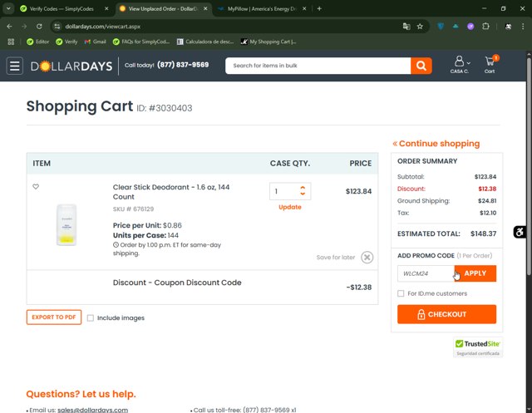The height and width of the screenshot is (413, 532).
Task: Close the Verify Codes tab
Action: tap(106, 9)
